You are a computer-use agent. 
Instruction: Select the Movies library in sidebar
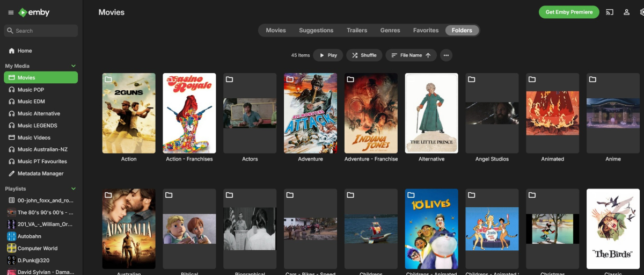41,77
